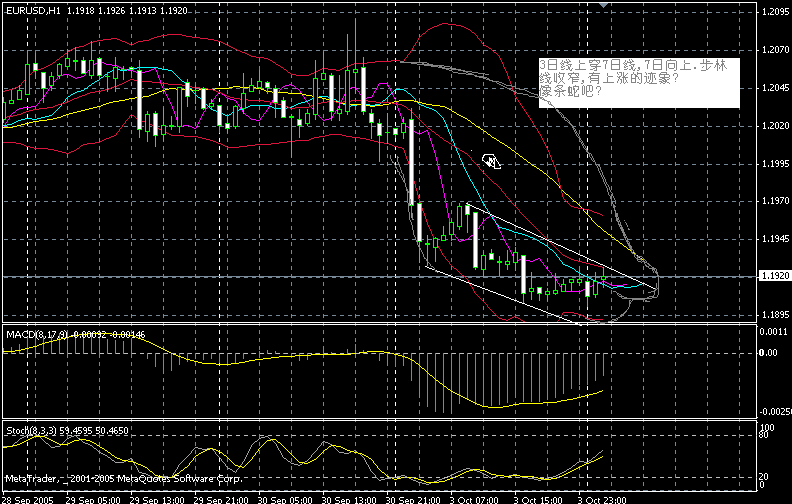Screen dimensions: 792x504
Task: Click the 1.1945 price axis label
Action: (776, 238)
